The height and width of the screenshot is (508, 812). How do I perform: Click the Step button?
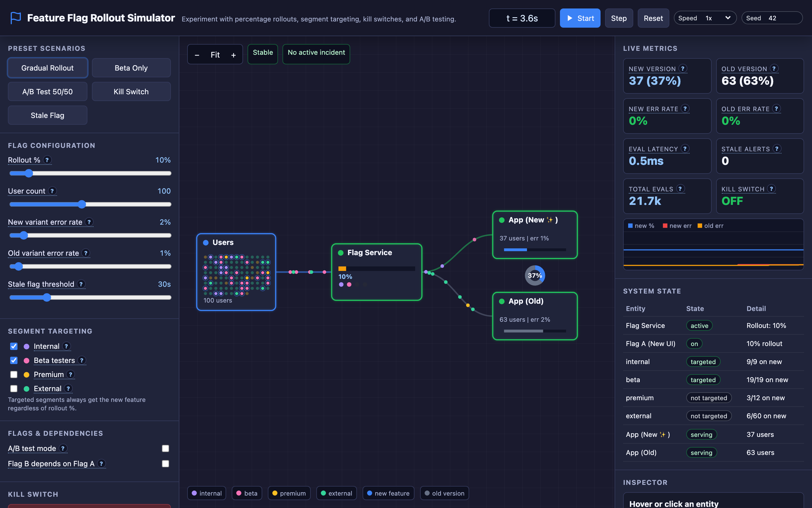(619, 18)
